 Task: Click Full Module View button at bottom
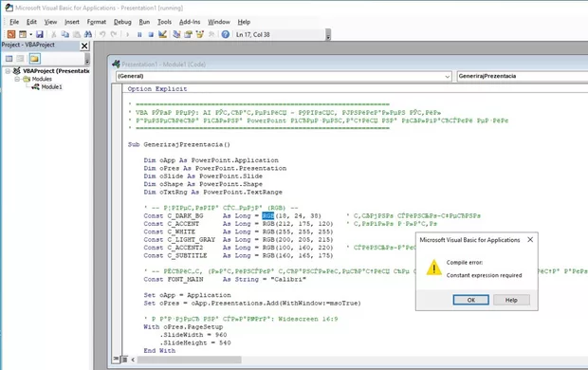[x=124, y=360]
